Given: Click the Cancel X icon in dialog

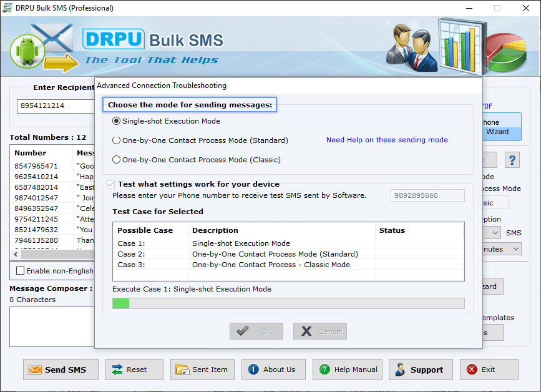Looking at the screenshot, I should pos(306,331).
